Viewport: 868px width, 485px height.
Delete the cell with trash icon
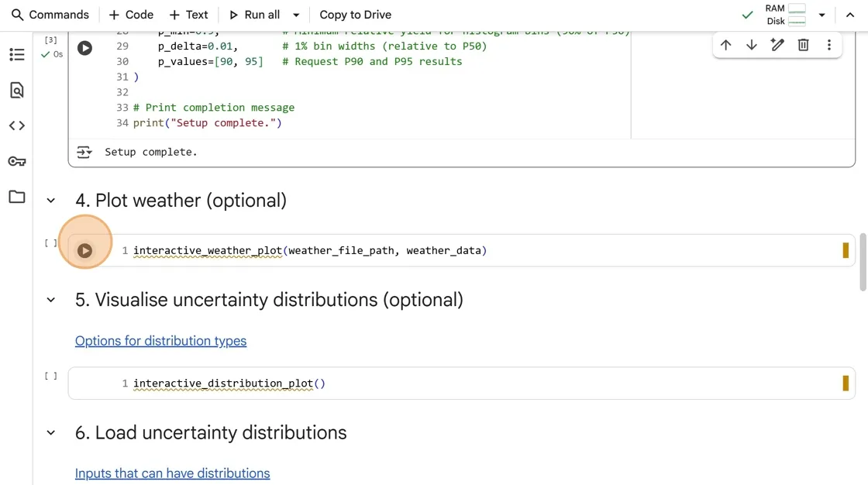(x=803, y=45)
